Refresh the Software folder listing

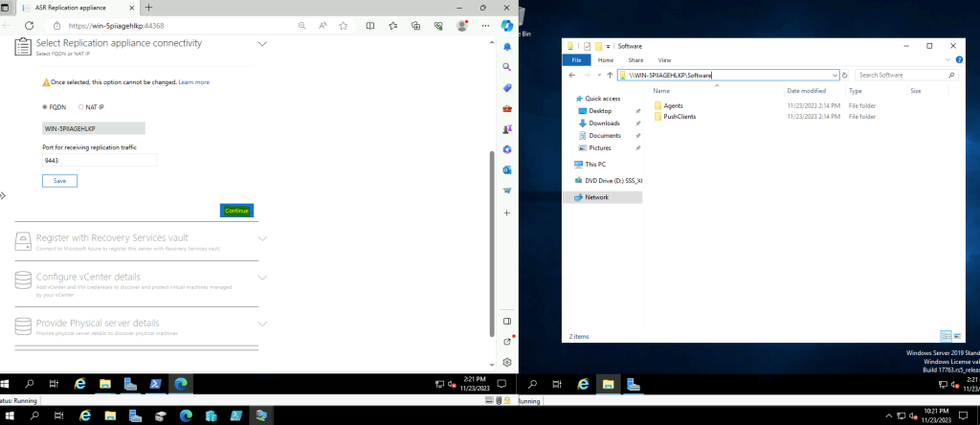[x=845, y=75]
